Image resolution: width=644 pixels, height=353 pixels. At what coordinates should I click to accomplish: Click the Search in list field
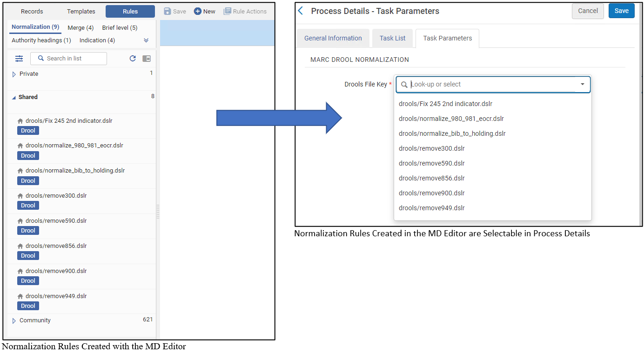[x=68, y=59]
